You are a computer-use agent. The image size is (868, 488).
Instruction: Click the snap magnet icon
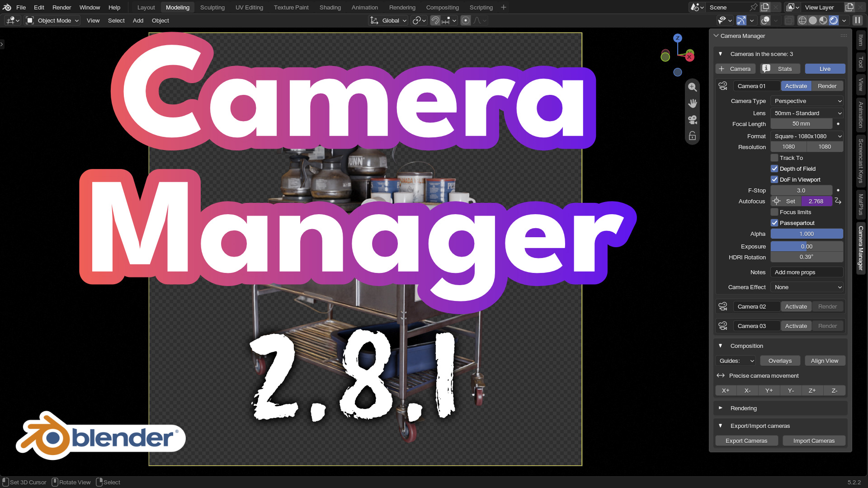pos(435,20)
